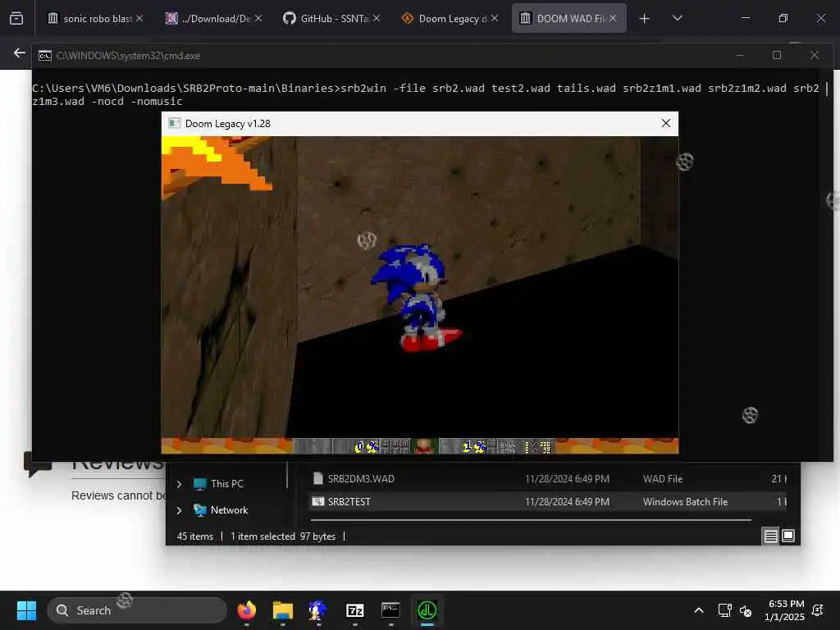Open the Windows Start menu
840x630 pixels.
(26, 610)
